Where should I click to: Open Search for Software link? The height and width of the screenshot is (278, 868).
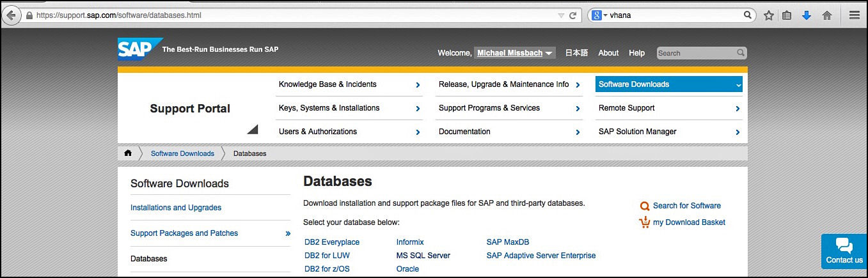coord(687,206)
